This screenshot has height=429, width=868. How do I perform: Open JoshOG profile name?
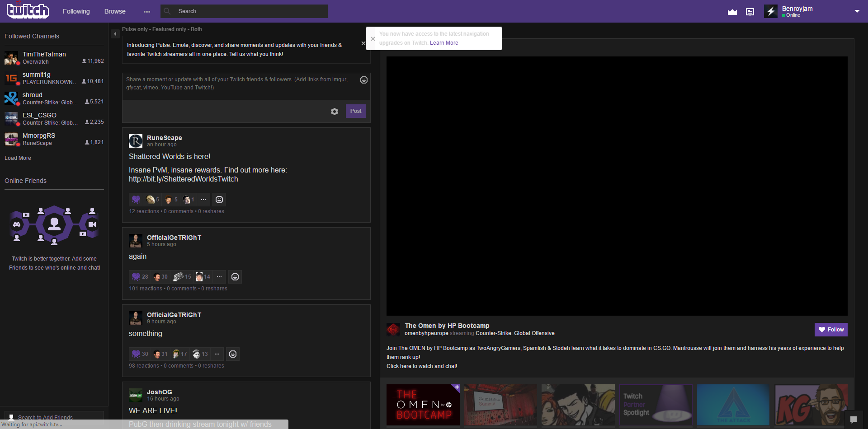click(160, 392)
